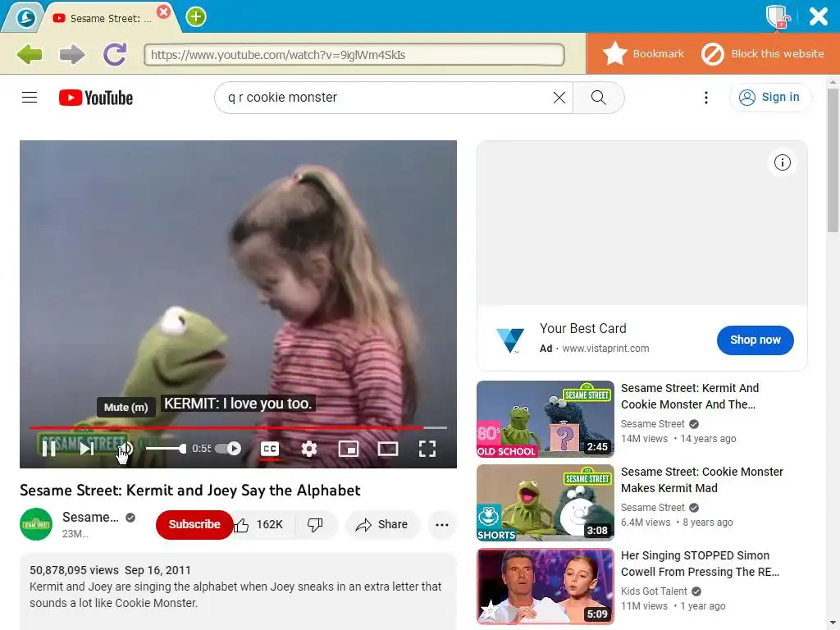Image resolution: width=840 pixels, height=630 pixels.
Task: Go back with the green back arrow
Action: click(x=30, y=54)
